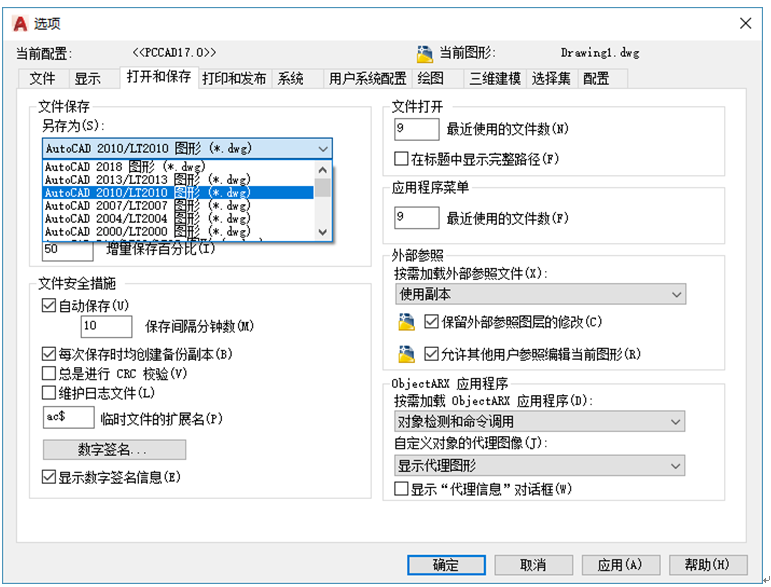Click drawing icon next to 允许其他用户参照编辑当前图形

pos(406,354)
